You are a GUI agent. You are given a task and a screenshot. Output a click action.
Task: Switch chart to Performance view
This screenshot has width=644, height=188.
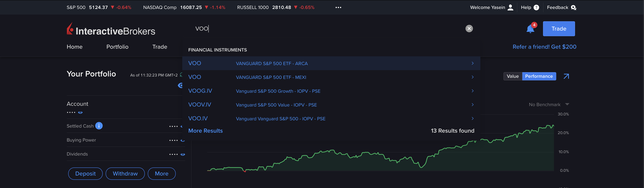(x=539, y=76)
